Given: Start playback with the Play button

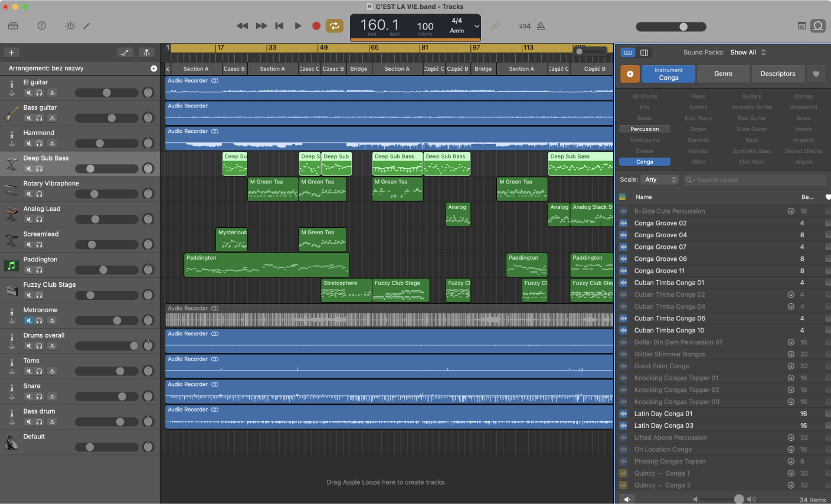Looking at the screenshot, I should tap(298, 26).
